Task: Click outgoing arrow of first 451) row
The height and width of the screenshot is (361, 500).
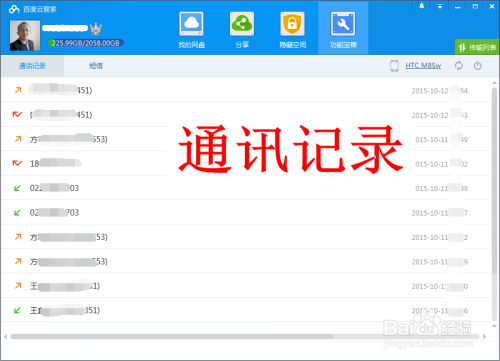Action: 18,90
